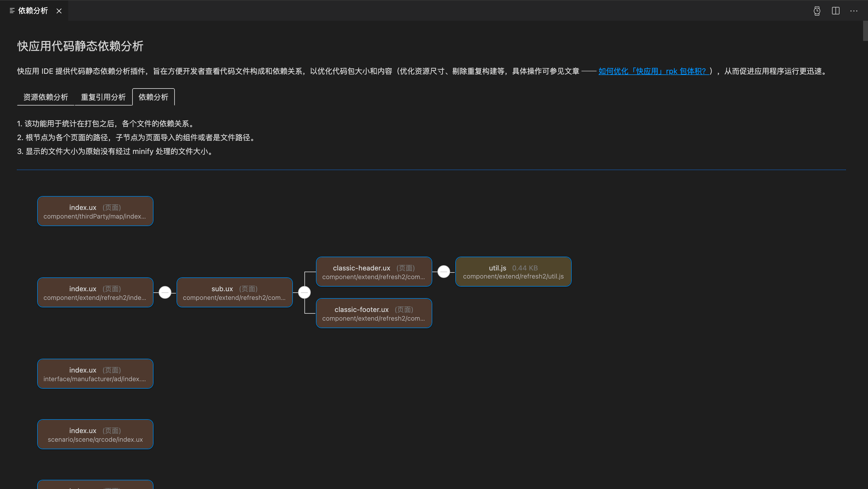The width and height of the screenshot is (868, 489).
Task: Open the more actions ellipsis menu
Action: 854,11
